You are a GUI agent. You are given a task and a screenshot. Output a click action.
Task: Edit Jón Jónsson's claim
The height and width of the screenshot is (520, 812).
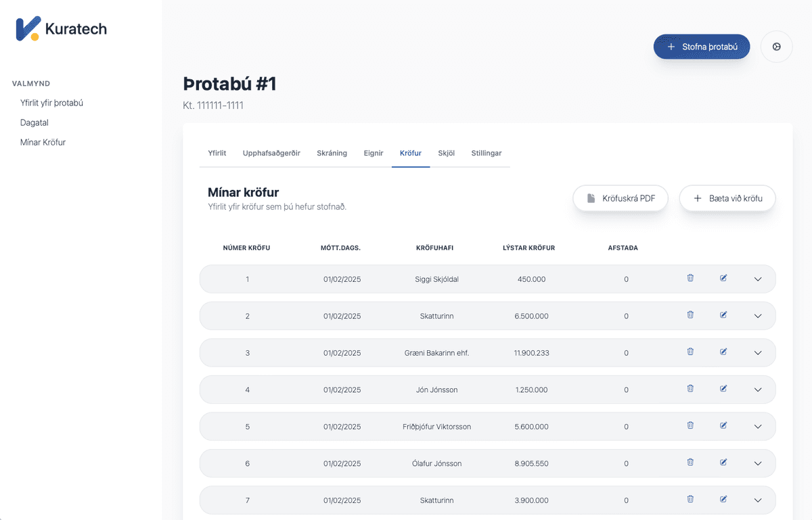(723, 389)
